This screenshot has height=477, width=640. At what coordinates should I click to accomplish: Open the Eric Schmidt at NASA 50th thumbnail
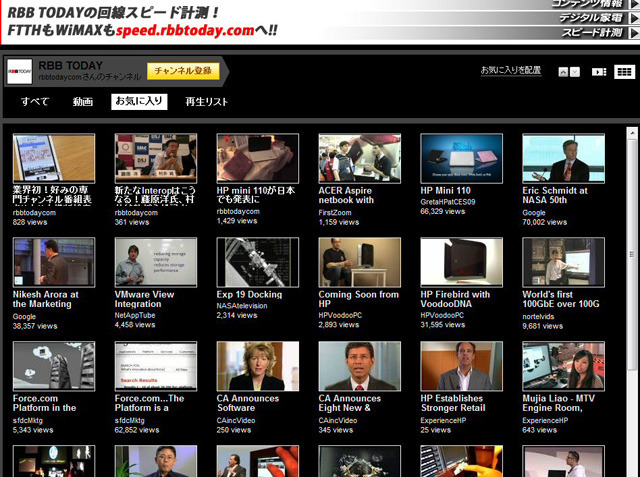coord(564,158)
